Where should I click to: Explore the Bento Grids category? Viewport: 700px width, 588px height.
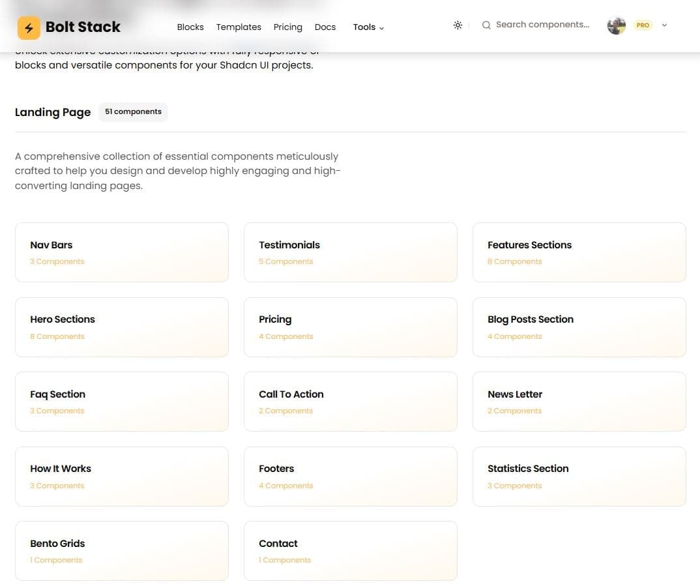(121, 551)
